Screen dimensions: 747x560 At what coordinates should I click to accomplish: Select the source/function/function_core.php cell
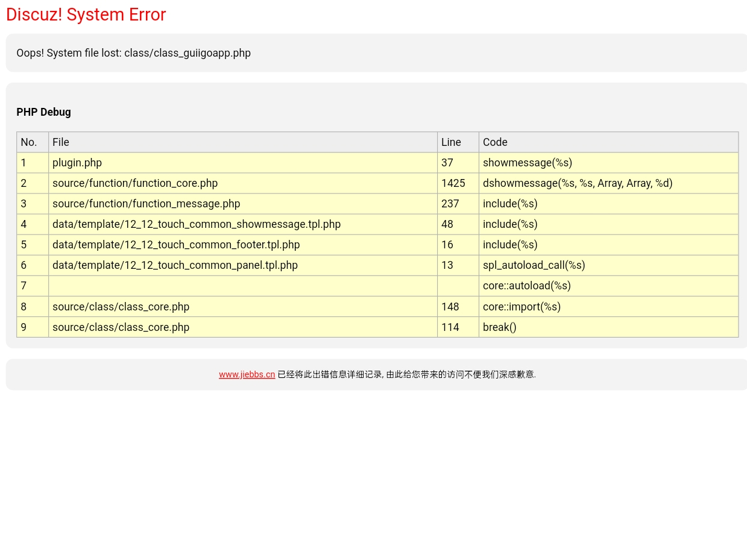tap(135, 183)
